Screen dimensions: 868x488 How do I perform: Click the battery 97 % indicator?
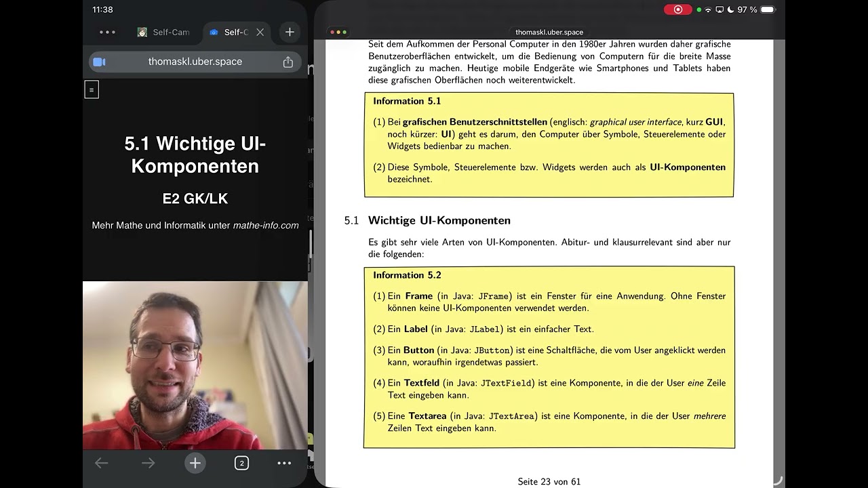(x=757, y=9)
